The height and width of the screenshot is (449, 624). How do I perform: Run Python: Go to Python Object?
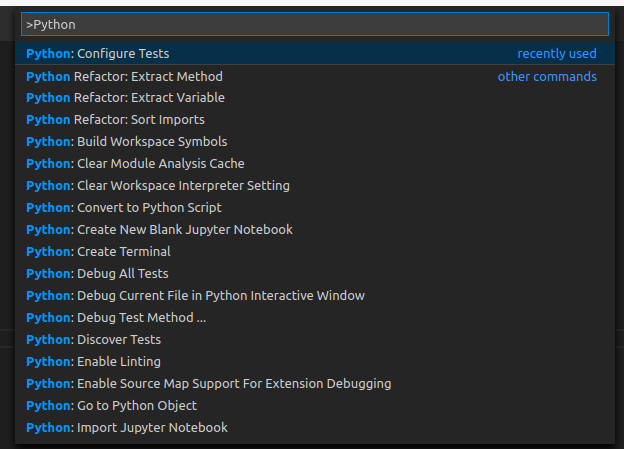[x=315, y=406]
